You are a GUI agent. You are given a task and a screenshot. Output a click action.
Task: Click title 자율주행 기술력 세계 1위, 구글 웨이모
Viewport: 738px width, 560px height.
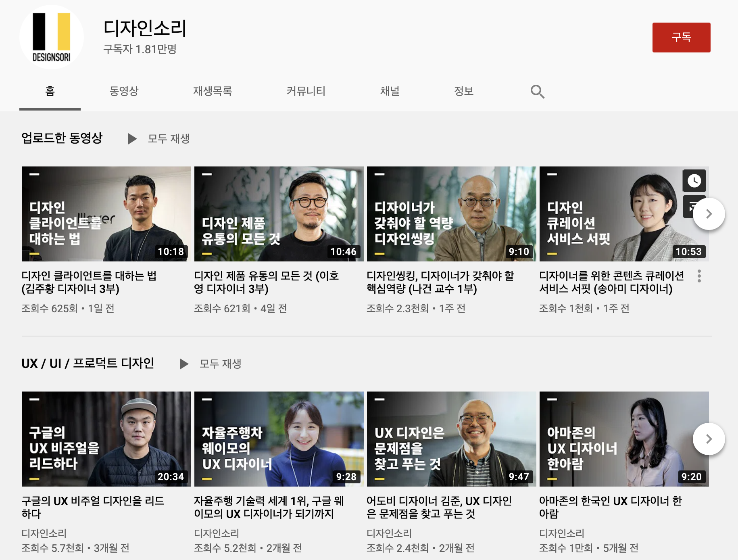(x=269, y=508)
